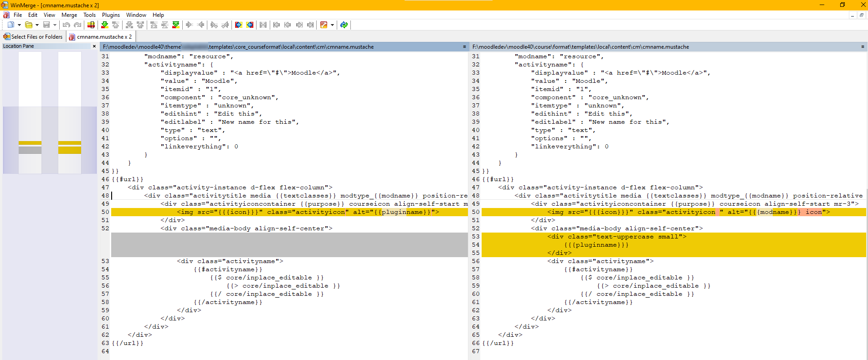Click the Refresh toolbar icon

point(344,25)
